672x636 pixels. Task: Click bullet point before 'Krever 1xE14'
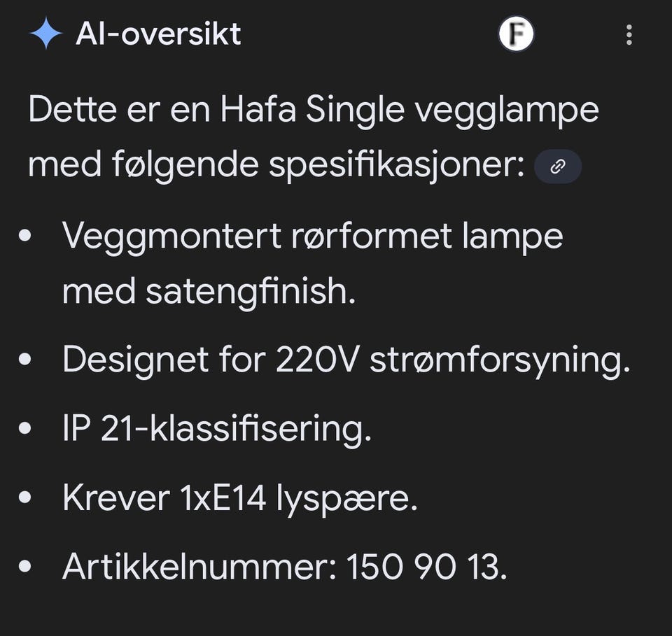coord(26,499)
